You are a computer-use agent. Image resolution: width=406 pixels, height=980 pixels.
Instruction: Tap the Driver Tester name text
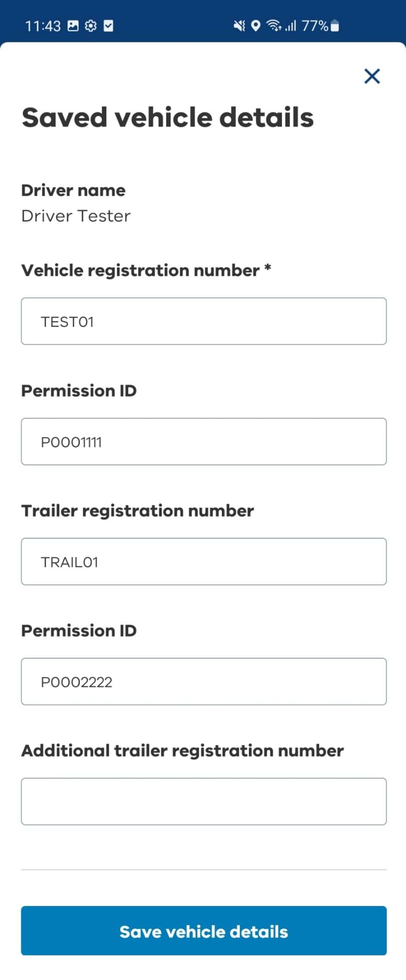(76, 216)
